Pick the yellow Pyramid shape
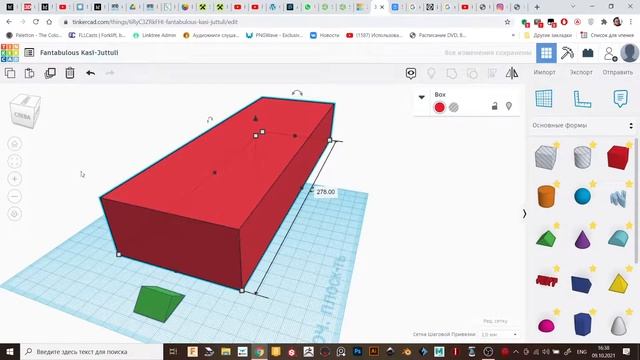 tap(618, 284)
